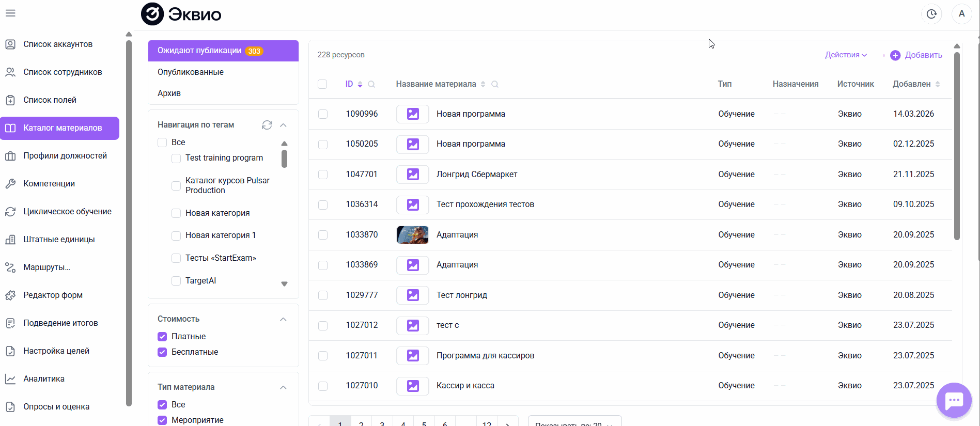Click the Циклическое обучение cycle icon
The image size is (980, 426).
point(10,212)
